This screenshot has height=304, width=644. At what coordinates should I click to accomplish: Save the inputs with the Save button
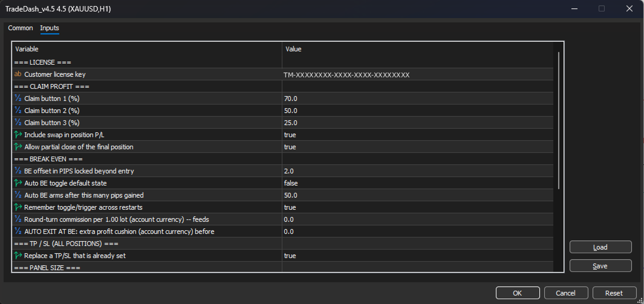point(600,266)
